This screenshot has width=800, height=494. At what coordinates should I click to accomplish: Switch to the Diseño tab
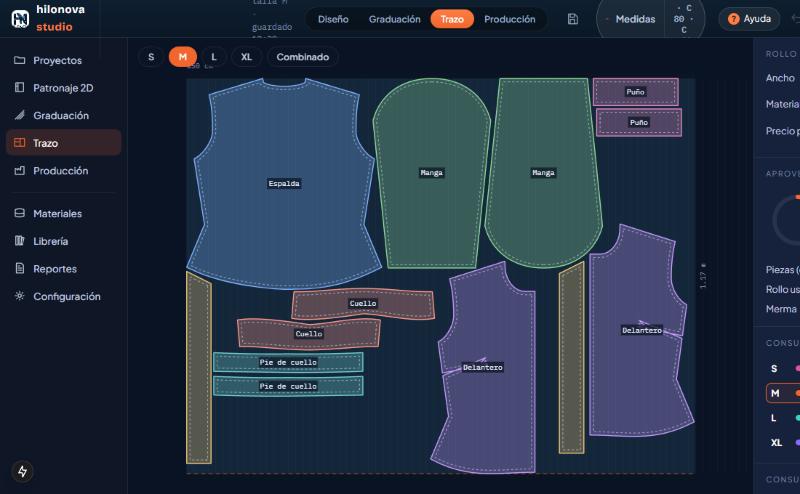tap(333, 19)
